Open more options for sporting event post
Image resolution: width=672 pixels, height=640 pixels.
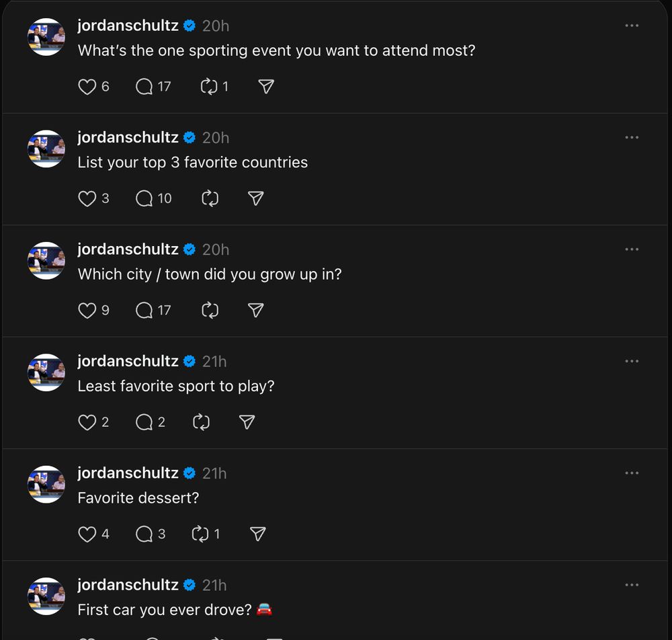pyautogui.click(x=632, y=26)
